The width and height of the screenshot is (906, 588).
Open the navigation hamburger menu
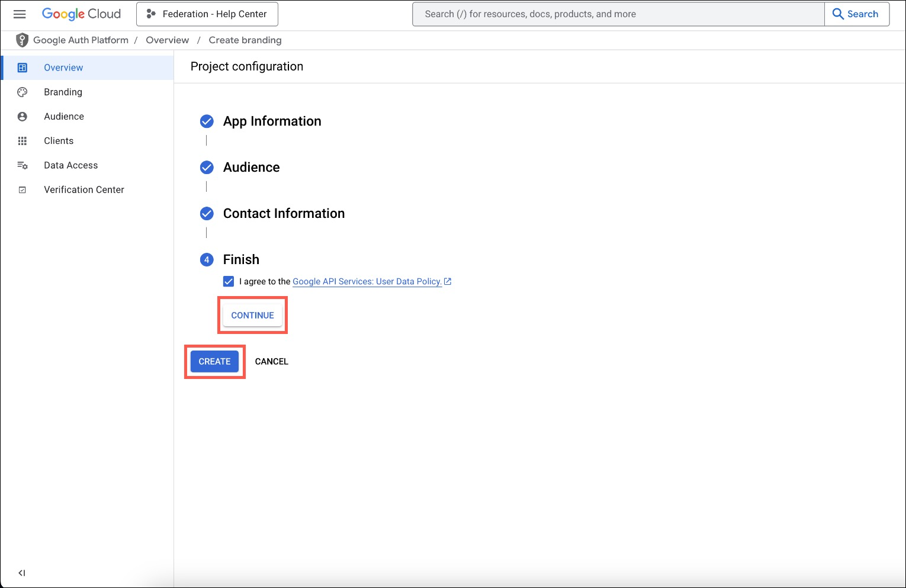pos(20,14)
